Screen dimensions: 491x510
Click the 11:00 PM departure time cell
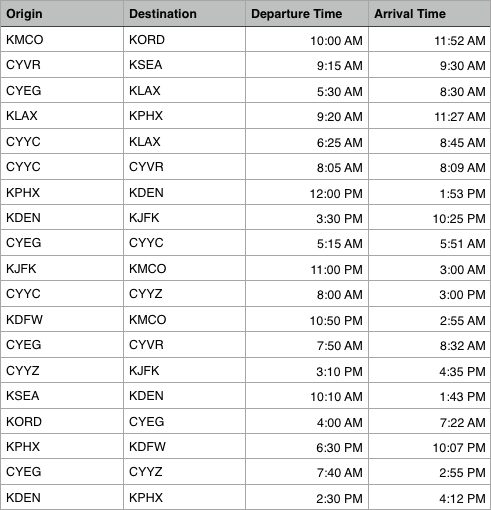[307, 269]
